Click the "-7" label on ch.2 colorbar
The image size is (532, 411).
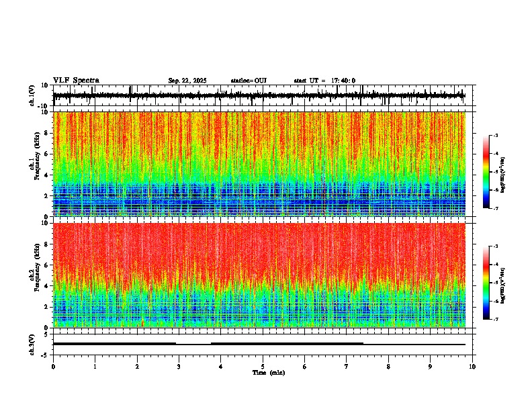click(x=496, y=319)
